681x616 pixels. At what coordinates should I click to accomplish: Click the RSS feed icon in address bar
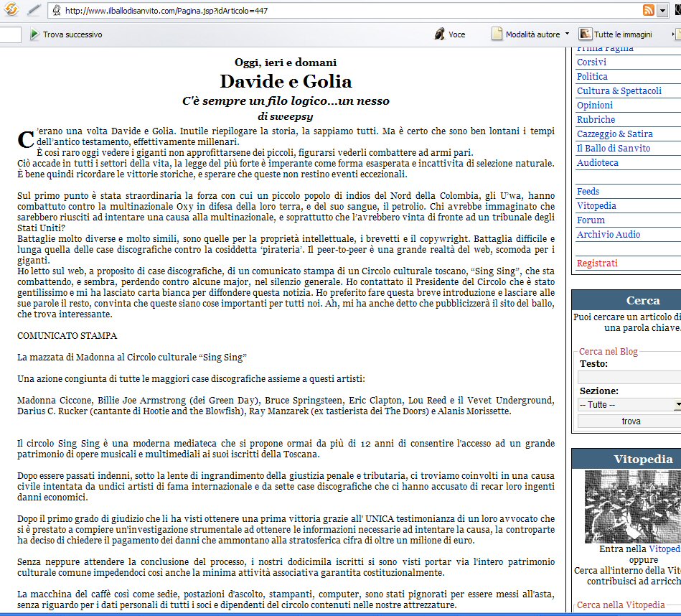648,10
